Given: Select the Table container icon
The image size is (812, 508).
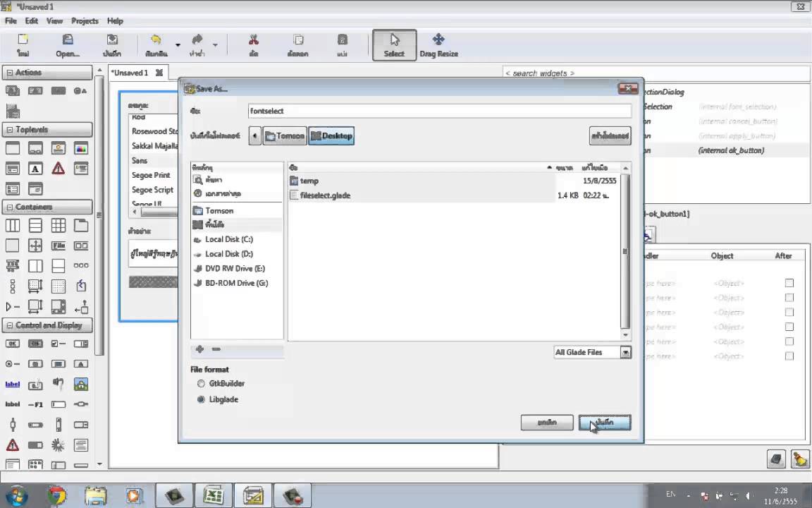Looking at the screenshot, I should click(58, 226).
